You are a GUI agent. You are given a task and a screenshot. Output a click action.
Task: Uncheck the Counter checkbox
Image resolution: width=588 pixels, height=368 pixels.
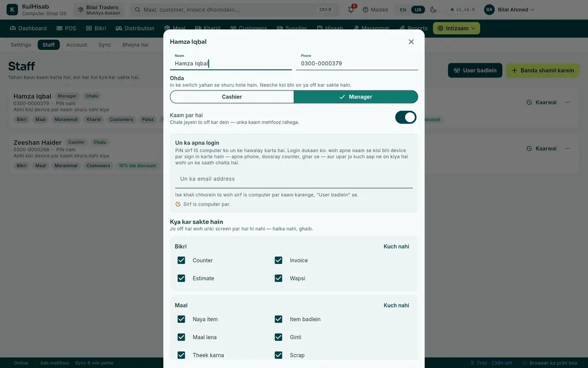(x=181, y=260)
